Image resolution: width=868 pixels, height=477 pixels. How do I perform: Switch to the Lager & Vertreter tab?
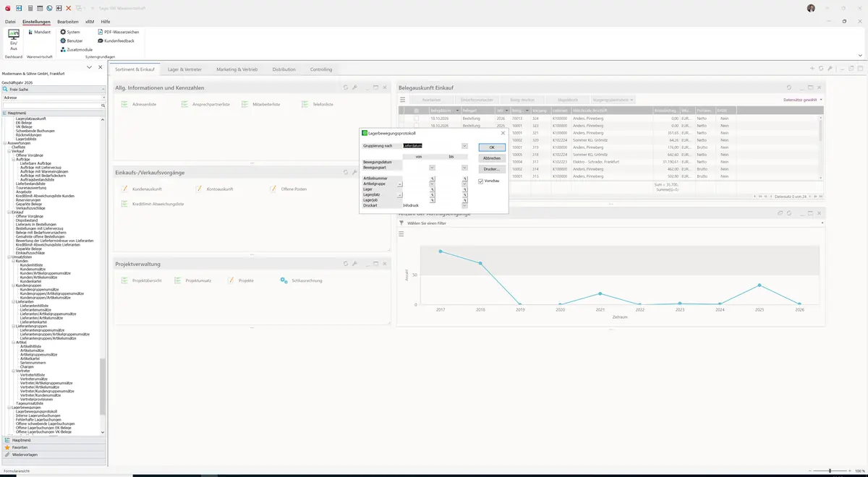pos(184,69)
